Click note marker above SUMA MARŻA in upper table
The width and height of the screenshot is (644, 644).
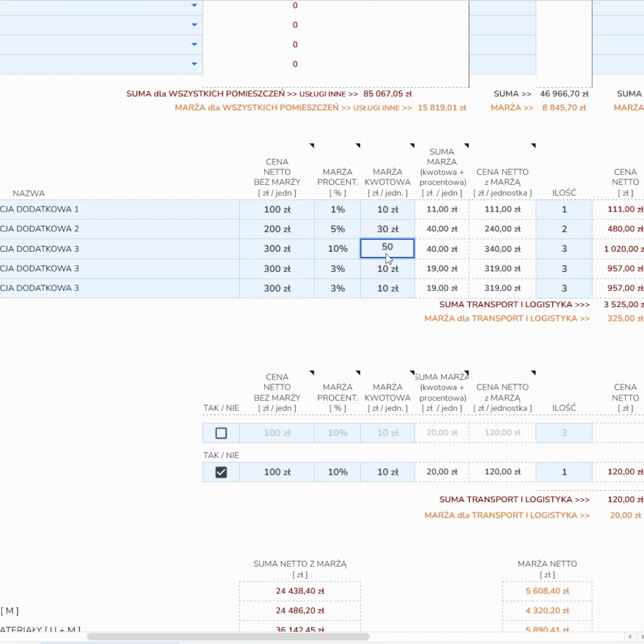coord(466,145)
